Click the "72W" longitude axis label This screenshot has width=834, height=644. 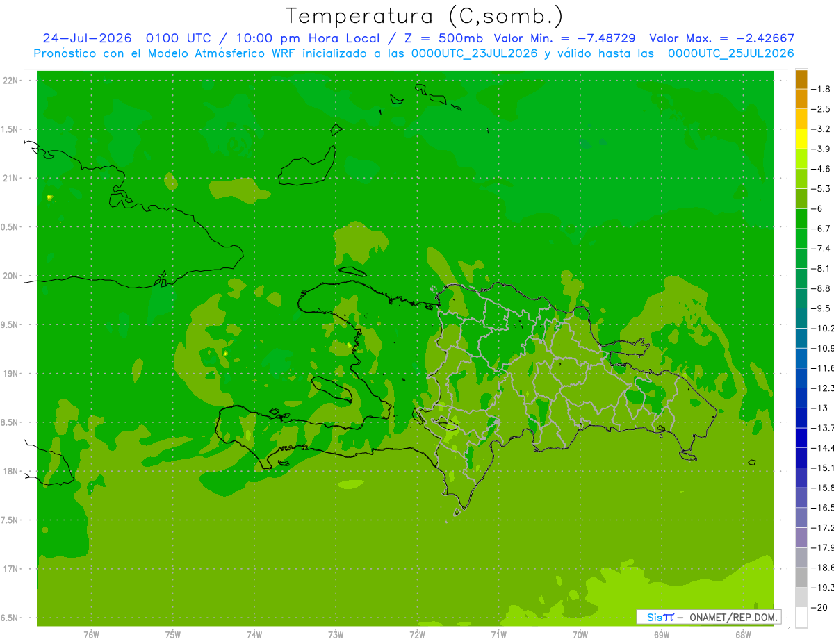[417, 634]
